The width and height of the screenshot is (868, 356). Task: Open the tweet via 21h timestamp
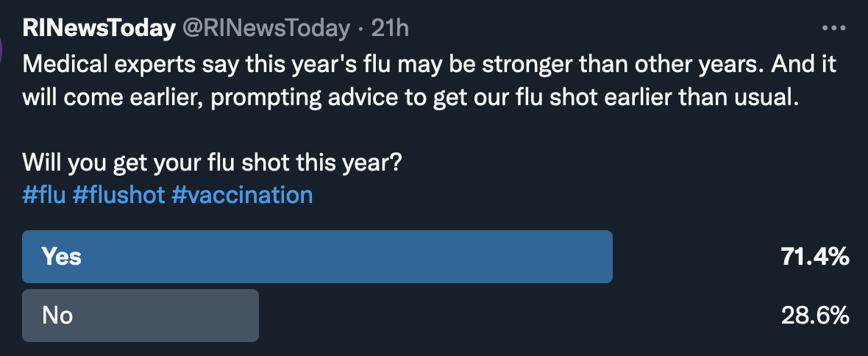(390, 29)
